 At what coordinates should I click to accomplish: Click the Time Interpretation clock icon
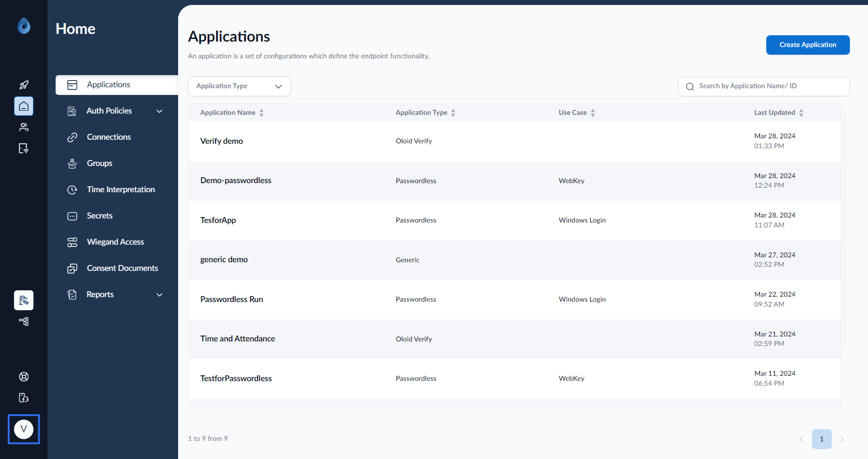[72, 190]
